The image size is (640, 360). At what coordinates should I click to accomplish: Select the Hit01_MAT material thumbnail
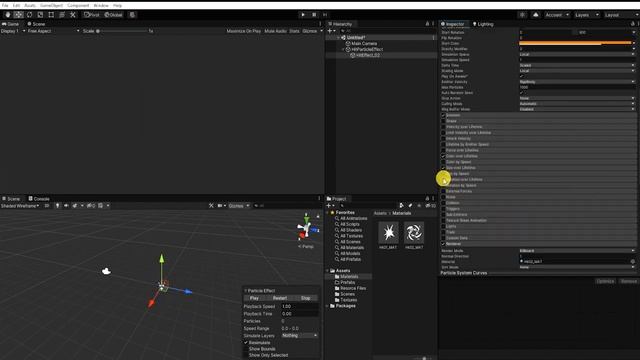388,233
